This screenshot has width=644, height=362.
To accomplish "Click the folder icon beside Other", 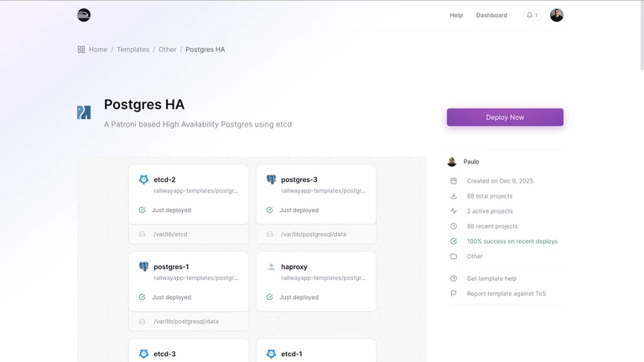I will point(454,256).
